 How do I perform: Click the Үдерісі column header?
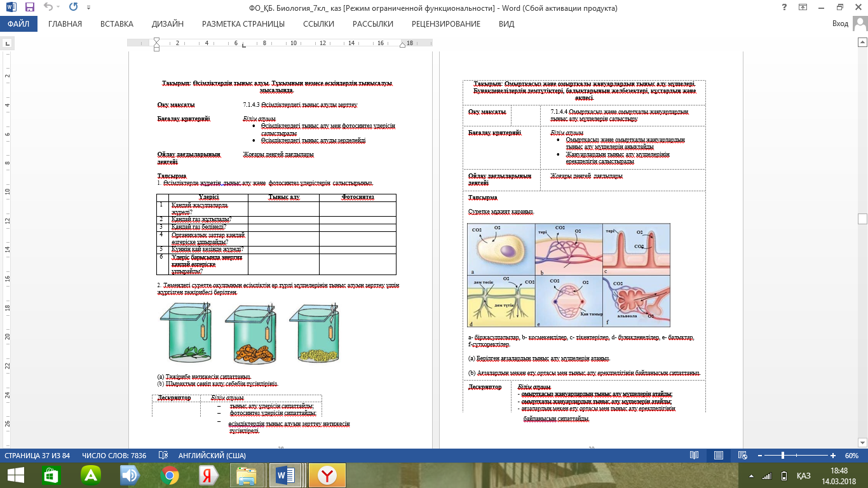[208, 198]
